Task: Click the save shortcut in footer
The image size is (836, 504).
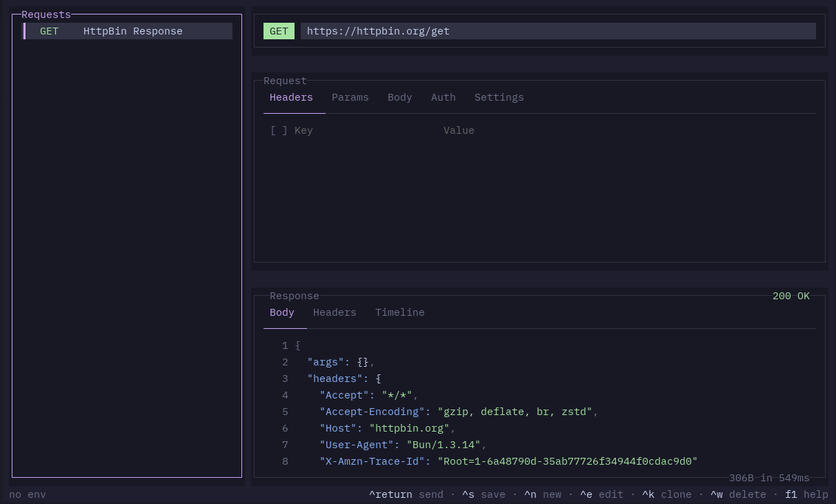Action: coord(484,494)
